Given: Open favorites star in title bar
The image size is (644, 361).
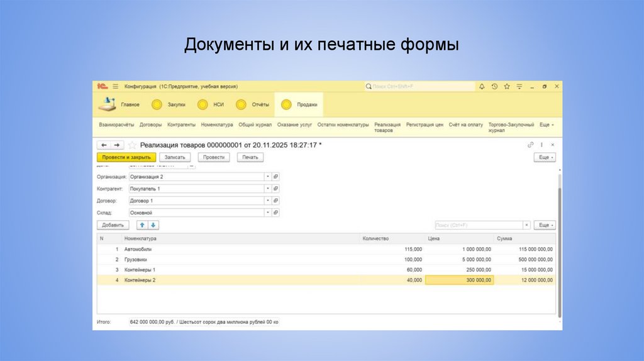Looking at the screenshot, I should click(507, 86).
